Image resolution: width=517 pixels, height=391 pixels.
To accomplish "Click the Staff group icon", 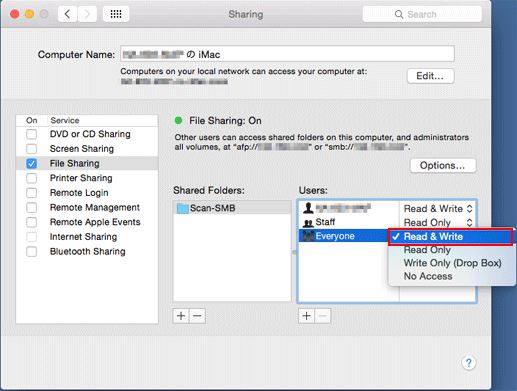I will tap(308, 223).
